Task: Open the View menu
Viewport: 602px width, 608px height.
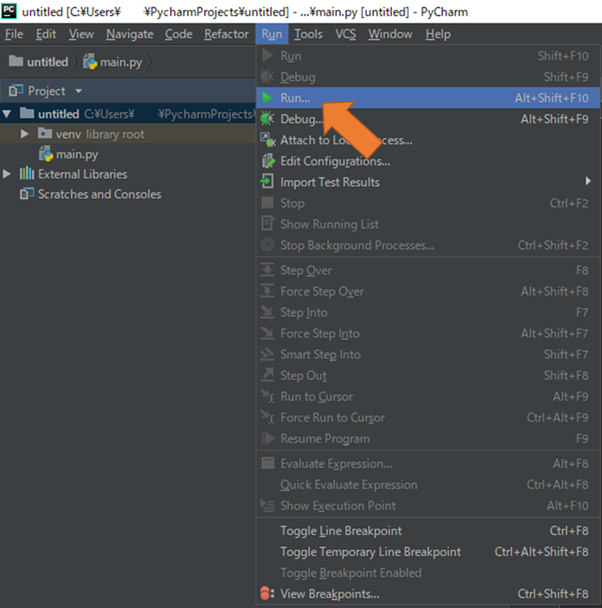Action: pos(81,34)
